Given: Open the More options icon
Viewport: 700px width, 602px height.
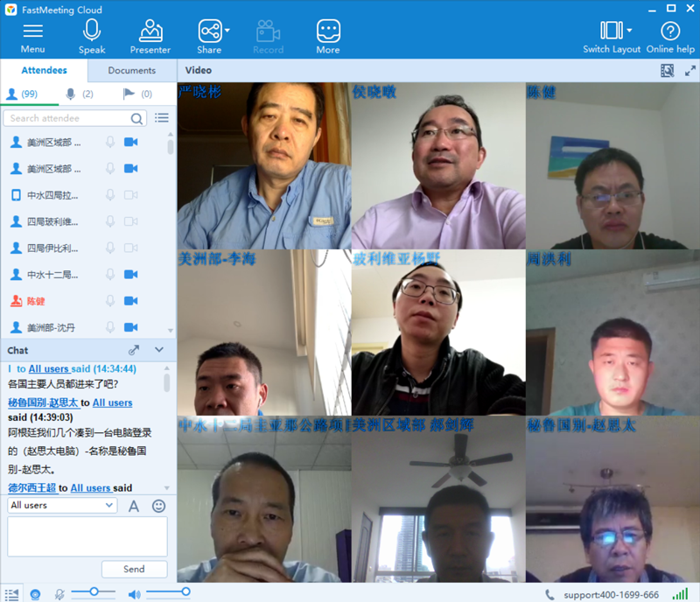Looking at the screenshot, I should click(327, 33).
